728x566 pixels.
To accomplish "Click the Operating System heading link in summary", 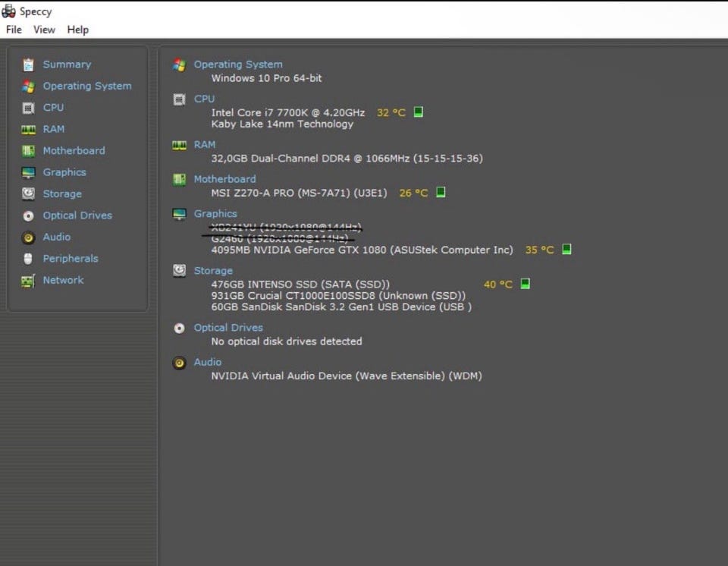I will tap(238, 64).
